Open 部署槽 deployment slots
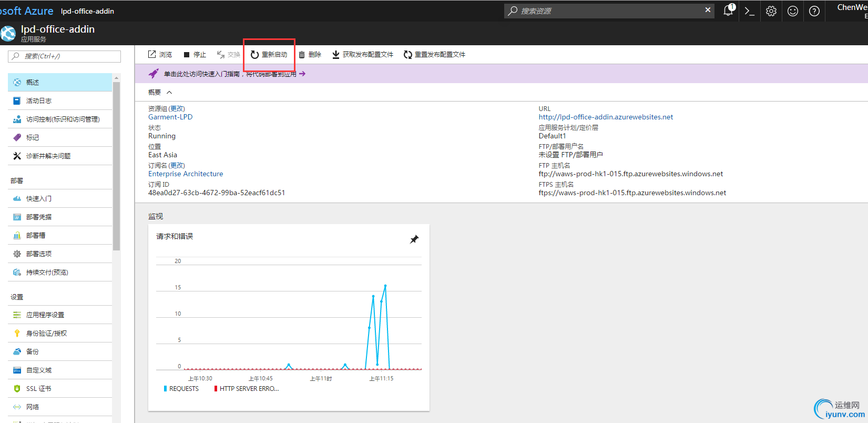Screen dimensions: 868x423 (60, 236)
